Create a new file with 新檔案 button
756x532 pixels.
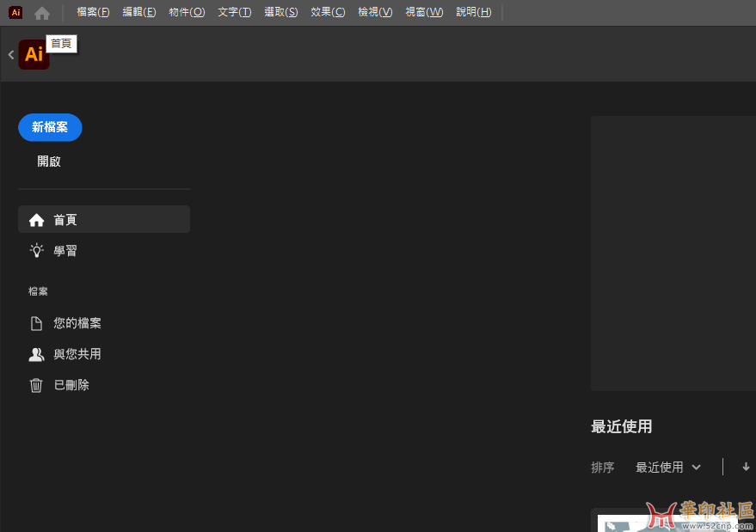[50, 127]
